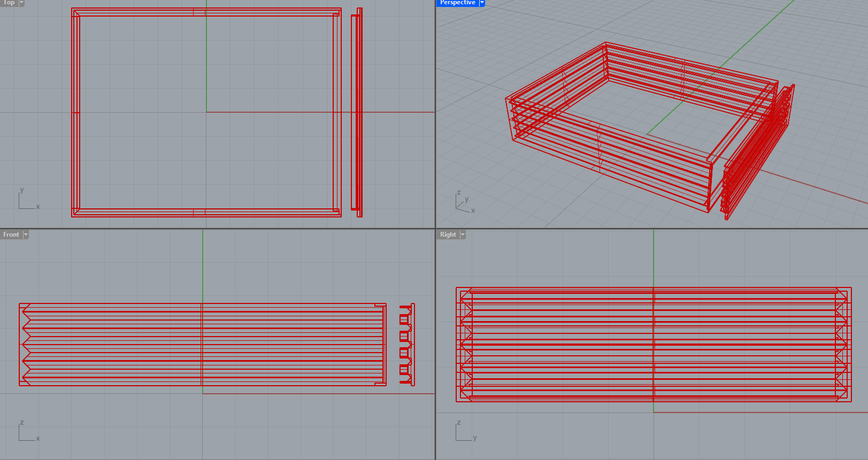Activate the Right viewport title label
Image resolution: width=868 pixels, height=460 pixels.
tap(448, 235)
